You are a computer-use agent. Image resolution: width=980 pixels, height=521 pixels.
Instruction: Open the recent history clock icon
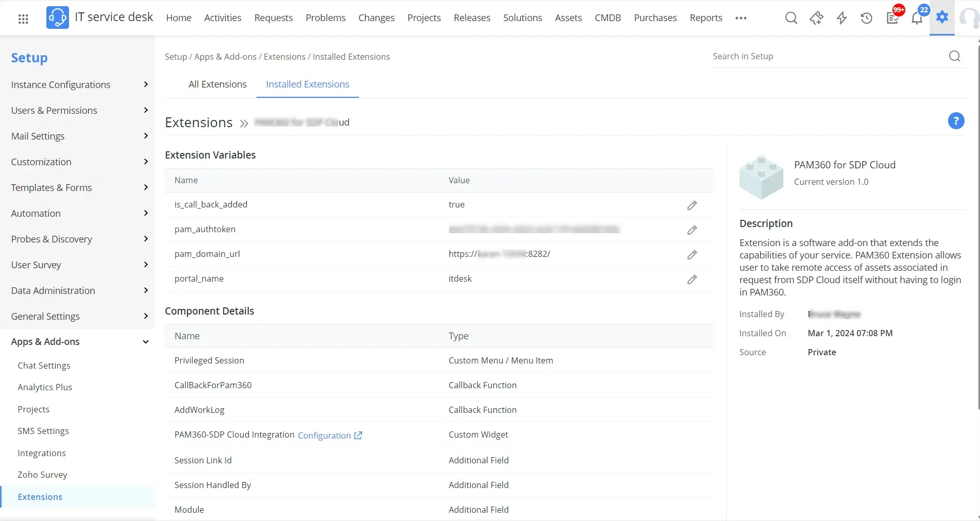pyautogui.click(x=866, y=19)
